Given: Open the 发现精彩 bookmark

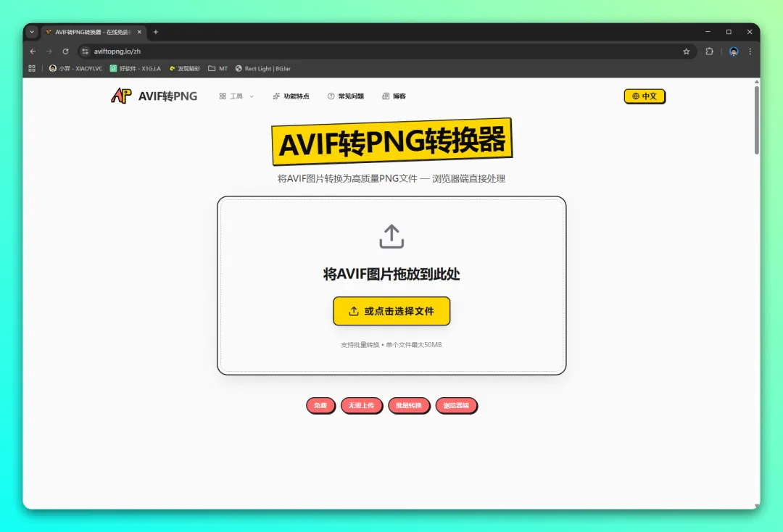Looking at the screenshot, I should pos(184,68).
